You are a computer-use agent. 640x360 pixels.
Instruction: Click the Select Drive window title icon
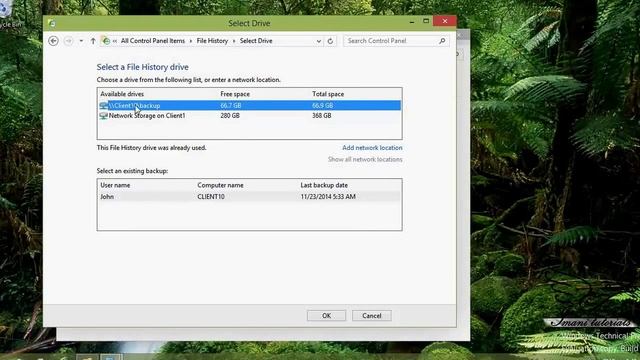(52, 23)
